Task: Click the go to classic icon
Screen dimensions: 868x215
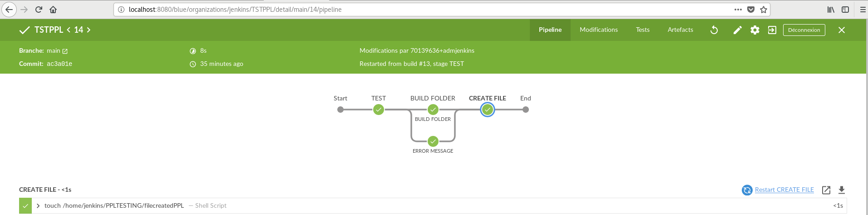Action: pos(772,30)
